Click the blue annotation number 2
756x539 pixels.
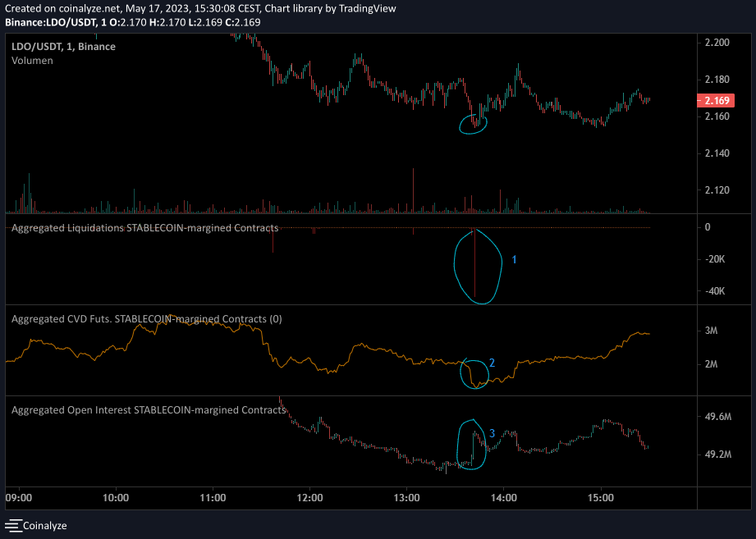coord(492,363)
